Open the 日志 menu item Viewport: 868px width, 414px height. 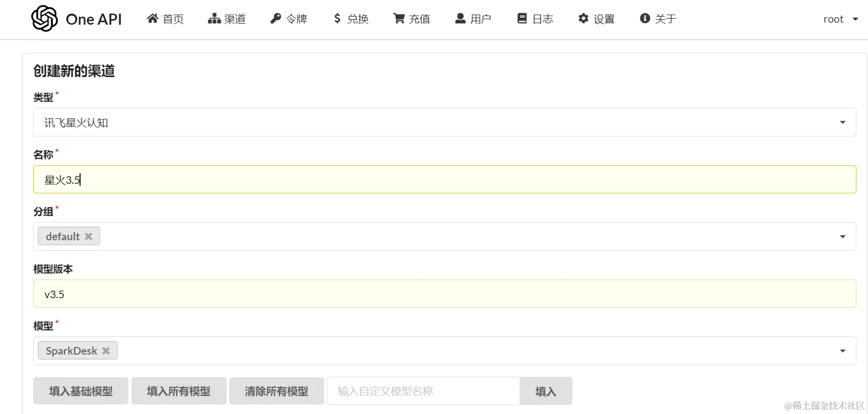click(x=535, y=19)
